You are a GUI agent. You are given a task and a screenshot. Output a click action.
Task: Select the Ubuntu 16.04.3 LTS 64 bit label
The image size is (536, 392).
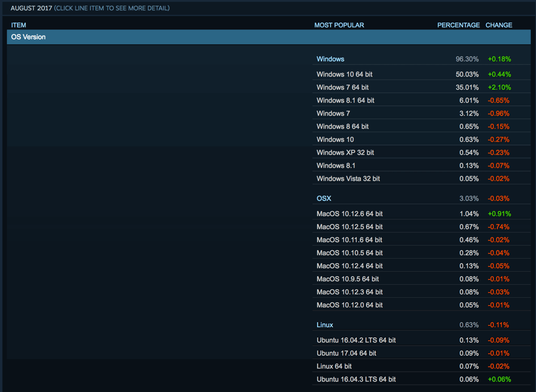click(356, 380)
